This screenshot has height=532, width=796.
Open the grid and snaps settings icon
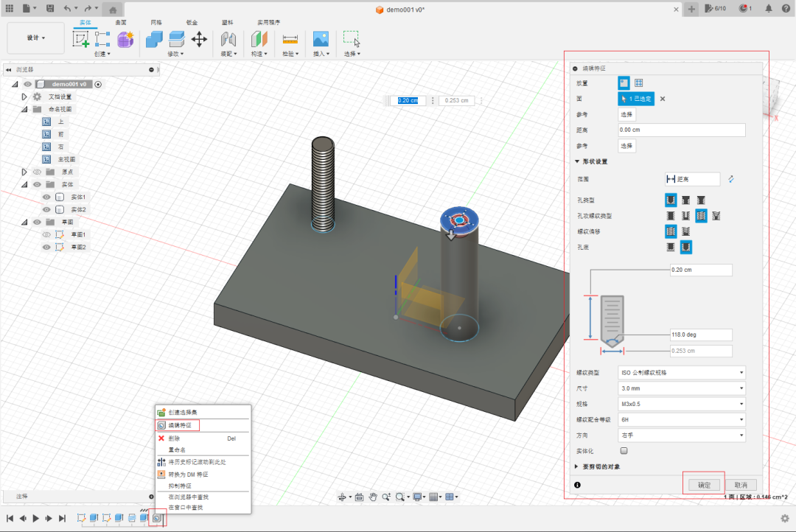coord(433,497)
